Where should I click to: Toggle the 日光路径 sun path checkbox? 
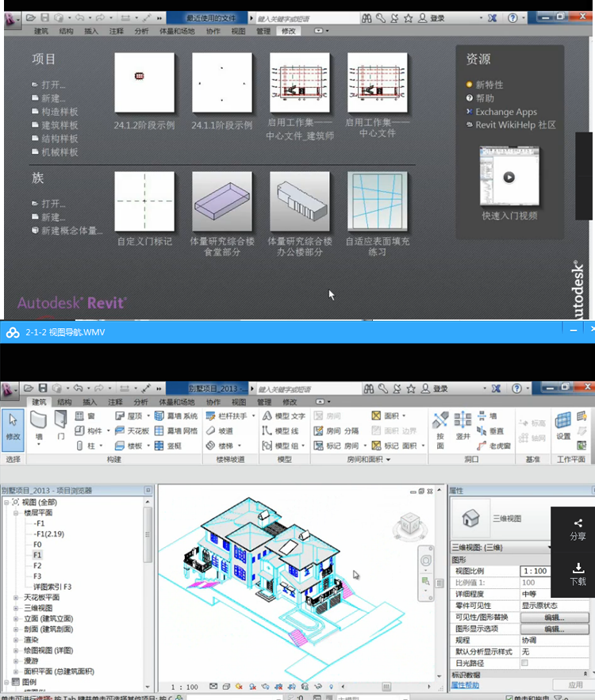[525, 663]
